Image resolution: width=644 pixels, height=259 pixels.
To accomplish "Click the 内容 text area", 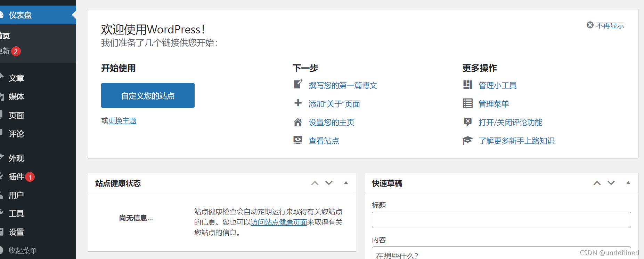I will [501, 253].
